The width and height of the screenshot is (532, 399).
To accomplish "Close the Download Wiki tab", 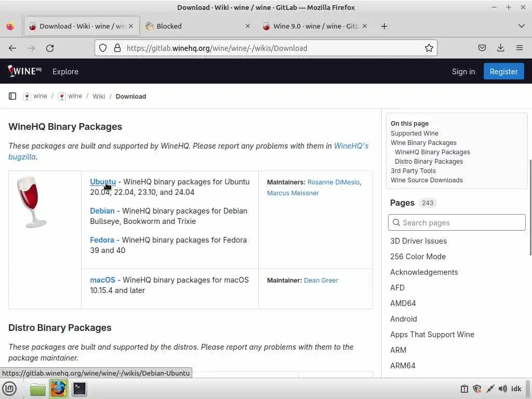I will click(131, 26).
